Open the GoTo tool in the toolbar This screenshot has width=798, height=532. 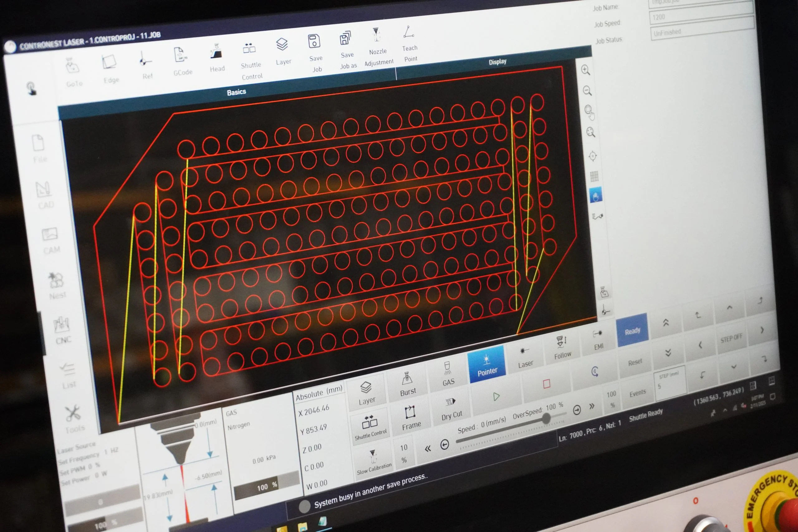(73, 73)
